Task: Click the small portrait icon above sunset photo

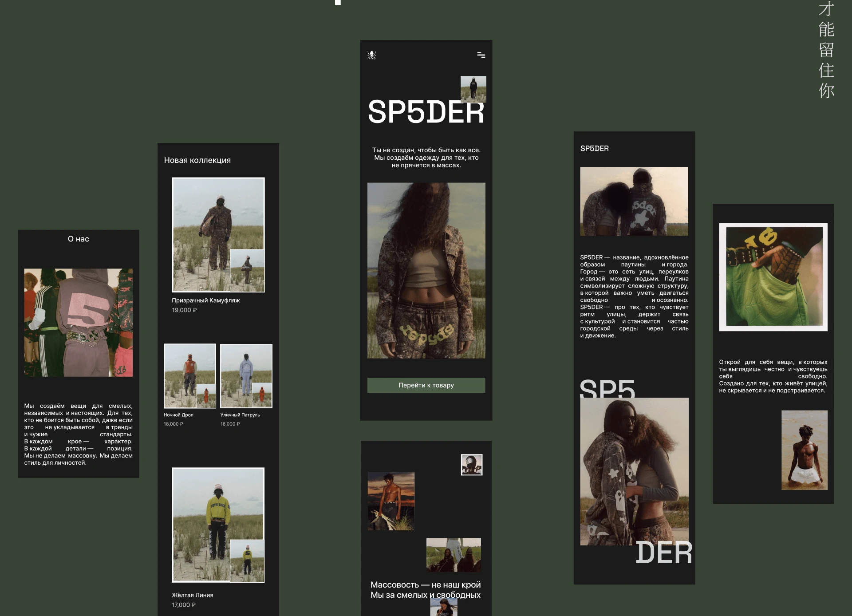Action: (471, 465)
